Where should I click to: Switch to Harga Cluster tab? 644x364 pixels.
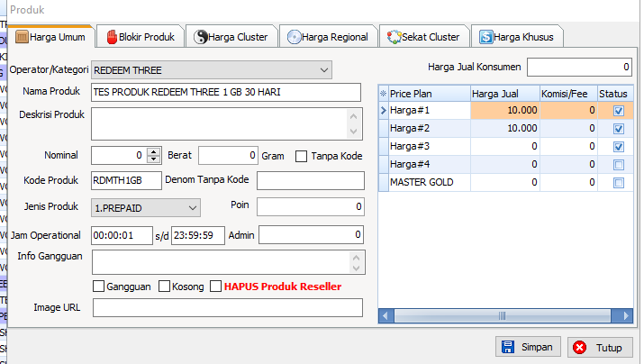(x=231, y=37)
